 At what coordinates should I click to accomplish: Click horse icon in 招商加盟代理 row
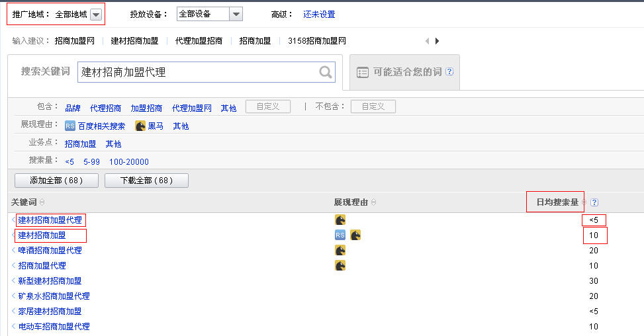340,265
